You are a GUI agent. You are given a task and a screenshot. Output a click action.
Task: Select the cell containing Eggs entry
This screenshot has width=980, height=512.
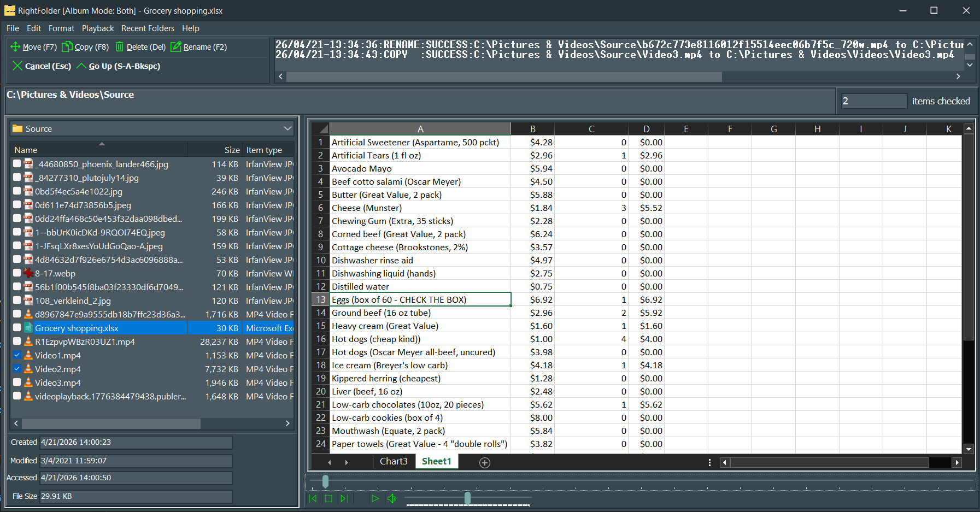tap(420, 299)
